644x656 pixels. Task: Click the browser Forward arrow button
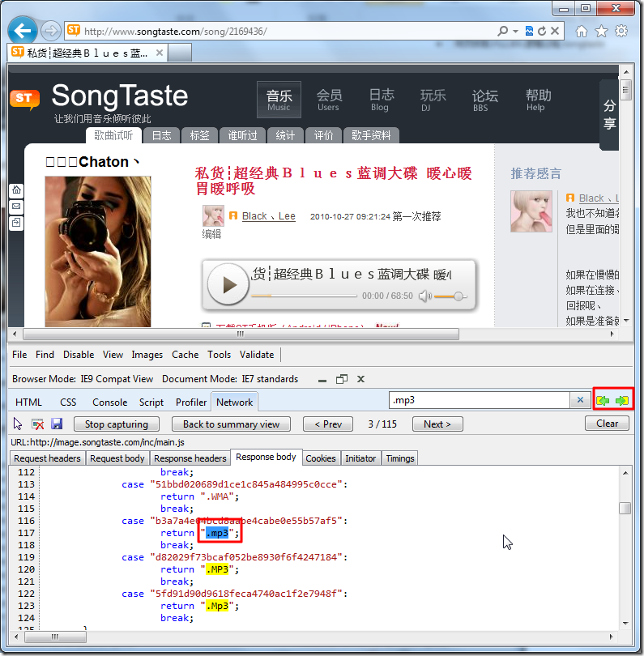pos(51,31)
